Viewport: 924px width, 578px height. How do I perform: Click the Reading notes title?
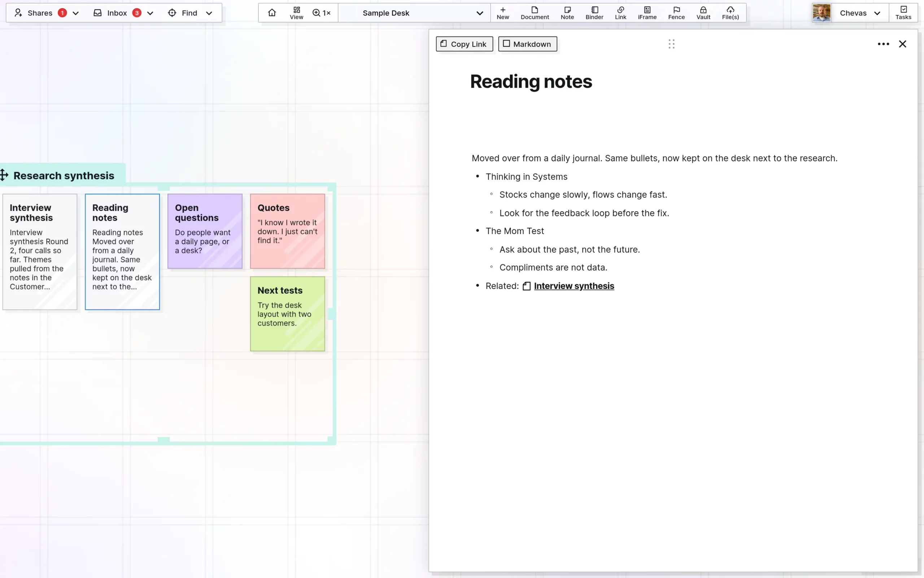click(x=531, y=81)
